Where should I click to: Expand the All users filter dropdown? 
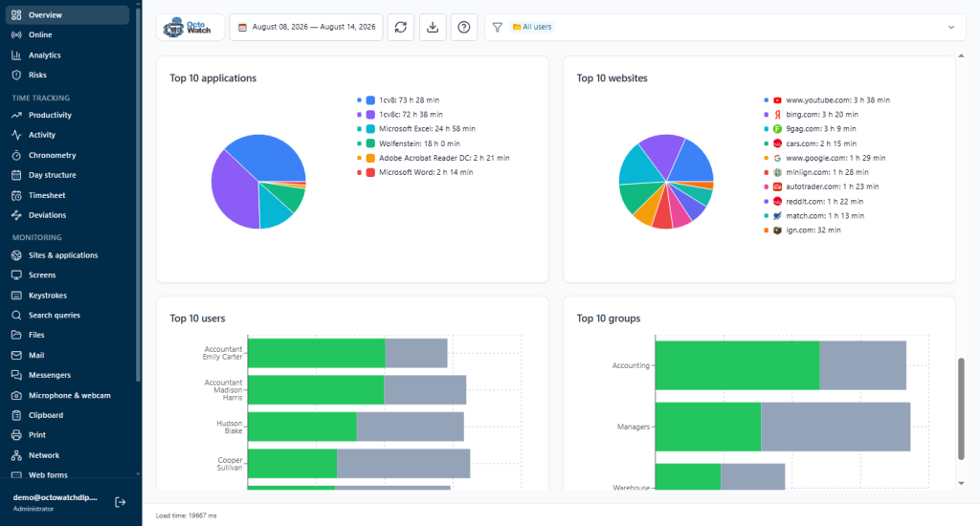tap(950, 27)
